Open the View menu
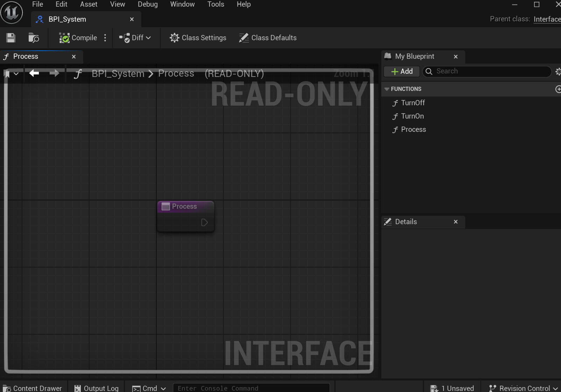Screen dimensions: 561x392 (118, 4)
